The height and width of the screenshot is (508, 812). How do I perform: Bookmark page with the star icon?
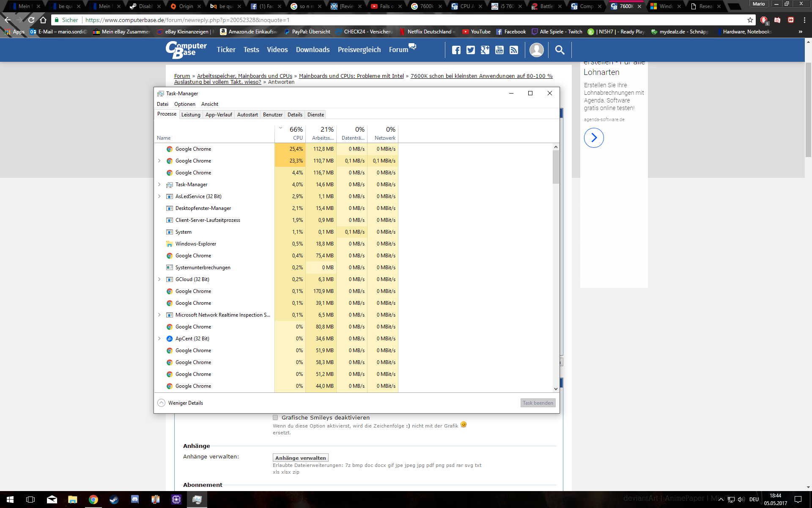(x=750, y=20)
